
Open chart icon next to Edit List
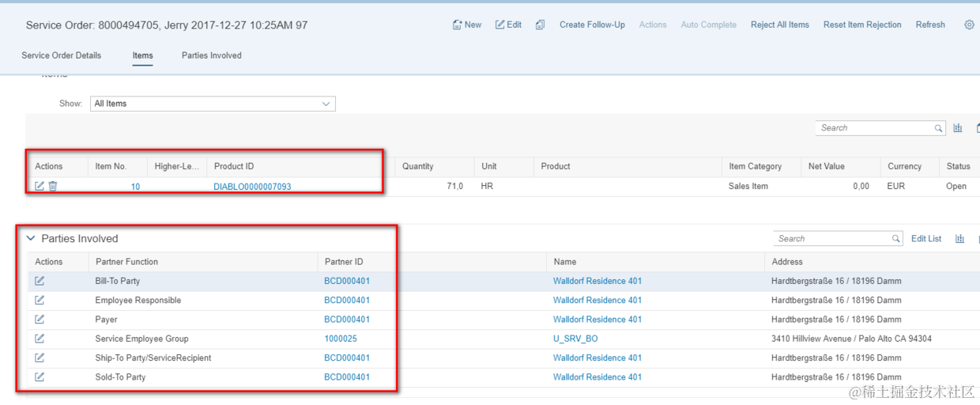pos(959,239)
